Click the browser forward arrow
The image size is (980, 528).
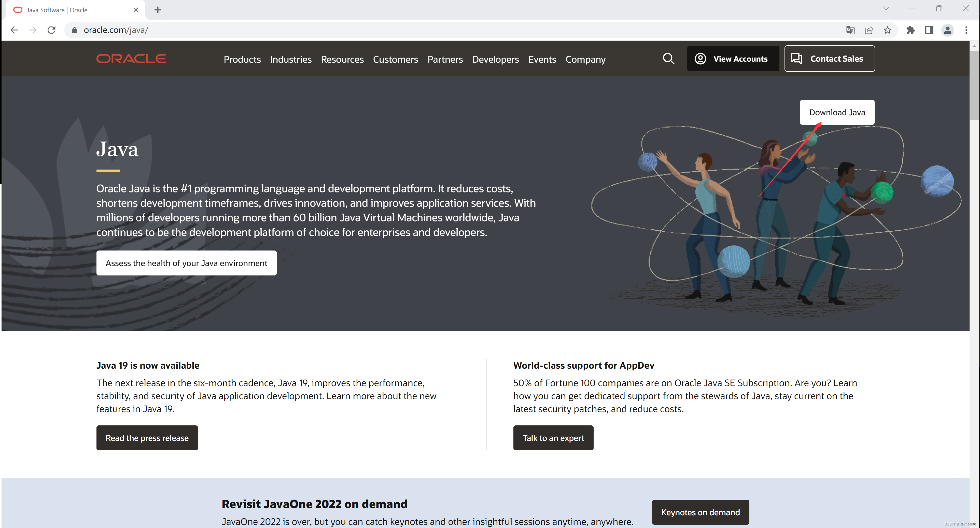click(33, 30)
